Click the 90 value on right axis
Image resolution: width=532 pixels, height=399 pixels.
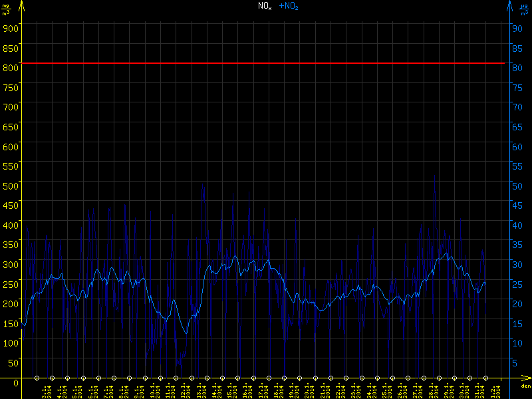pyautogui.click(x=515, y=29)
